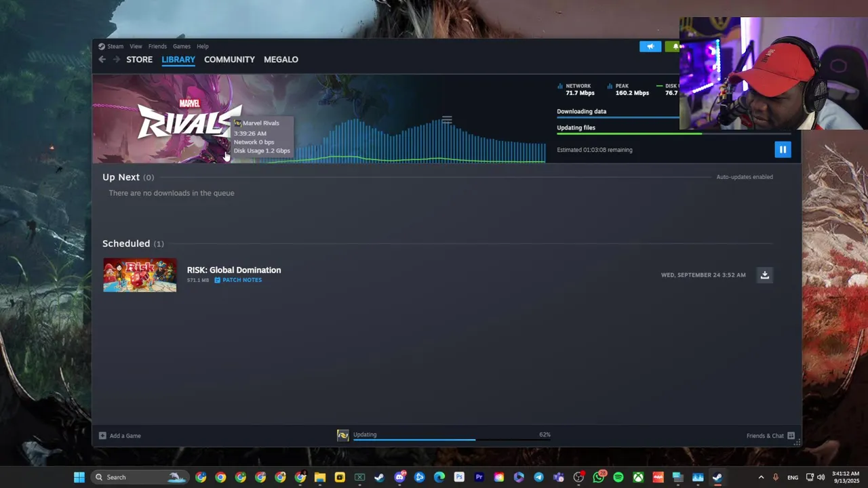Open the Friends menu
The width and height of the screenshot is (868, 488).
coord(157,46)
